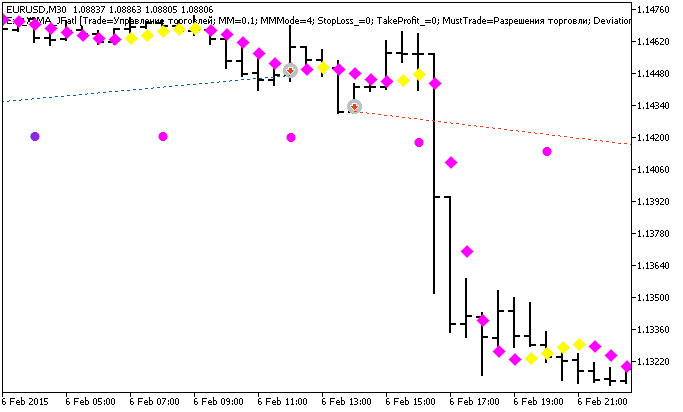This screenshot has width=683, height=412.
Task: Click the MMMode=4 parameter text
Action: [x=285, y=20]
